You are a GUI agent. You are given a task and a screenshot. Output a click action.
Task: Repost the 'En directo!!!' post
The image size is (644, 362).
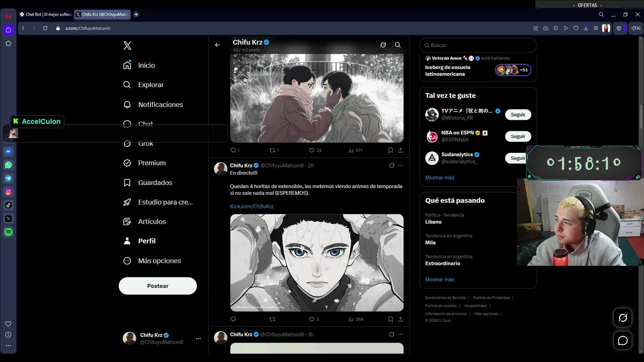(273, 319)
